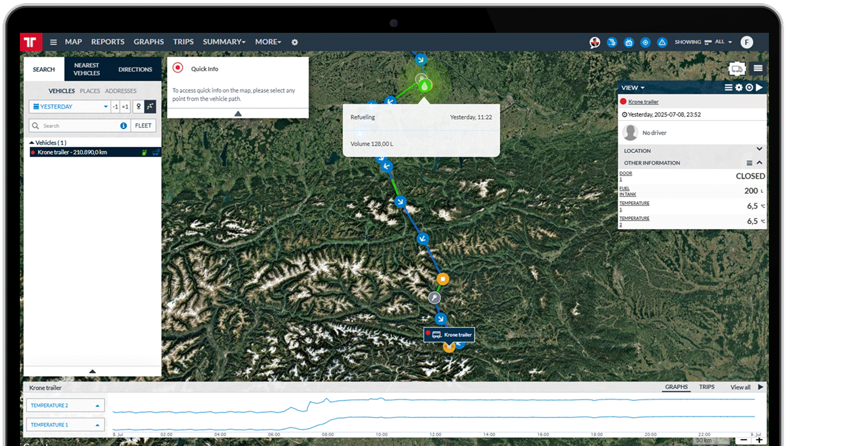Click the play arrow in VIEW panel header
The width and height of the screenshot is (868, 446).
759,87
